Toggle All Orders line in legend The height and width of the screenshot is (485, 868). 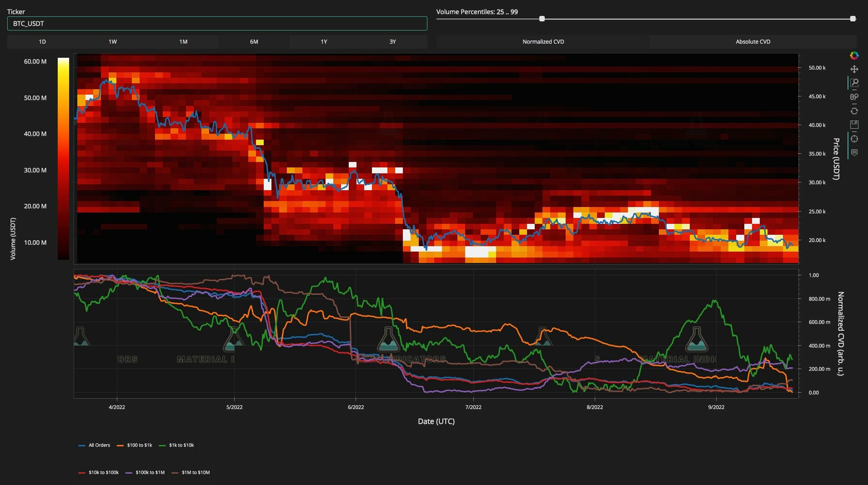pyautogui.click(x=95, y=445)
